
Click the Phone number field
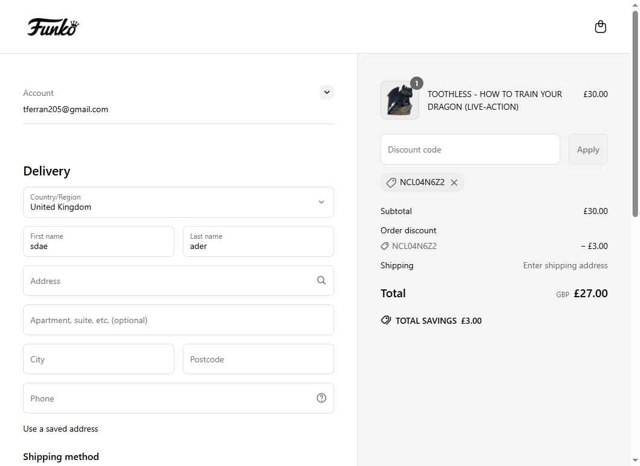[x=165, y=398]
